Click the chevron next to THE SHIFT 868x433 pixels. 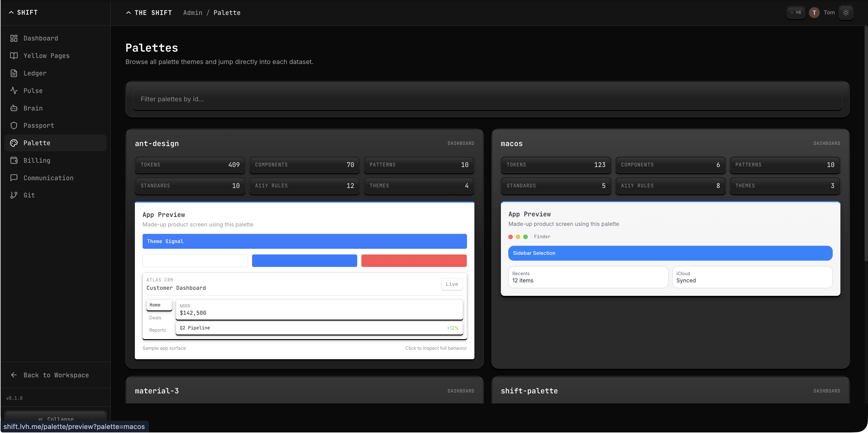click(x=129, y=12)
